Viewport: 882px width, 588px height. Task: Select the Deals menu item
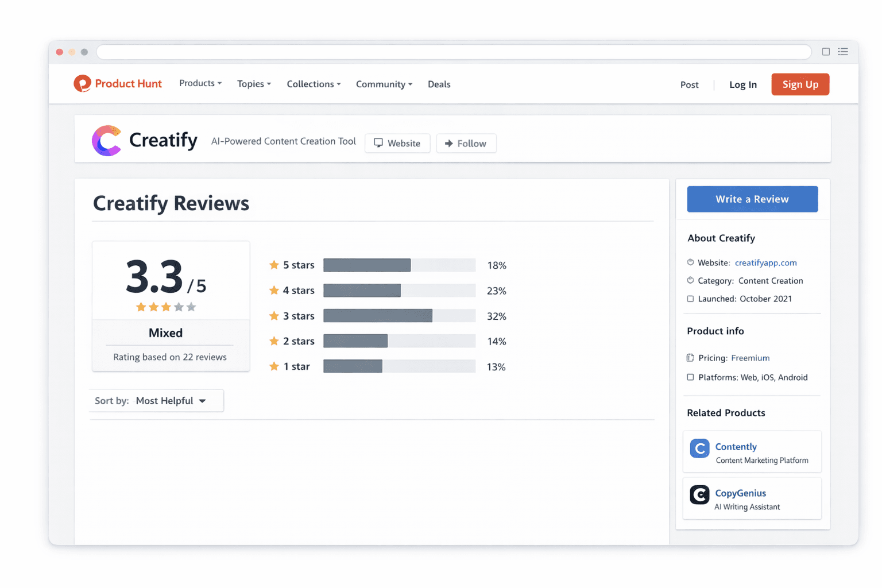(439, 84)
